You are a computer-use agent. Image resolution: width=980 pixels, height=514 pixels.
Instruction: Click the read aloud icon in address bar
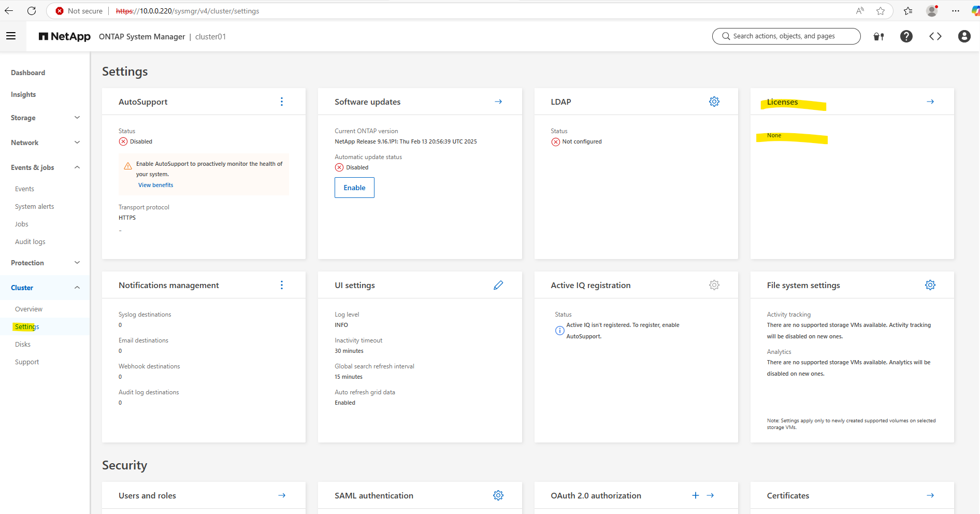tap(860, 11)
